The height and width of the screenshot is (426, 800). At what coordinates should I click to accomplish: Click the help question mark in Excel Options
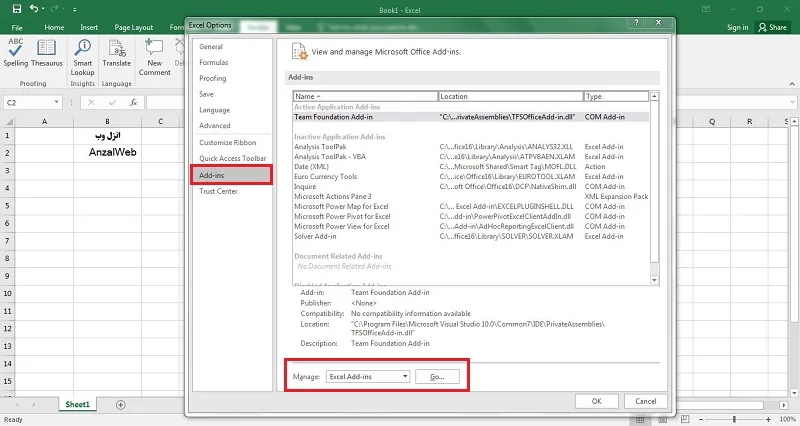tap(636, 22)
